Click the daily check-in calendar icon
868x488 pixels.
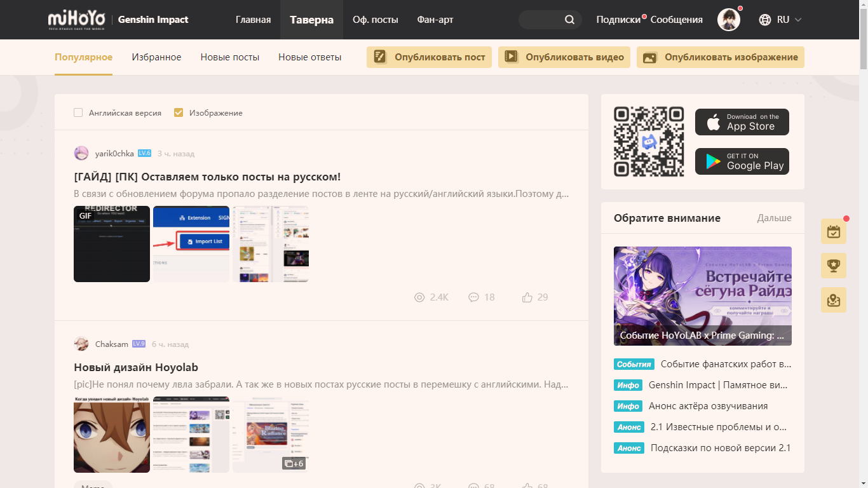pos(833,232)
